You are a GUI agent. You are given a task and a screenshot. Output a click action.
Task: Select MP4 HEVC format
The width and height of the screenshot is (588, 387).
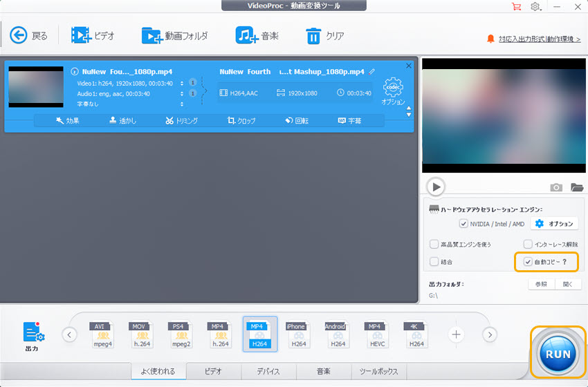(x=377, y=334)
